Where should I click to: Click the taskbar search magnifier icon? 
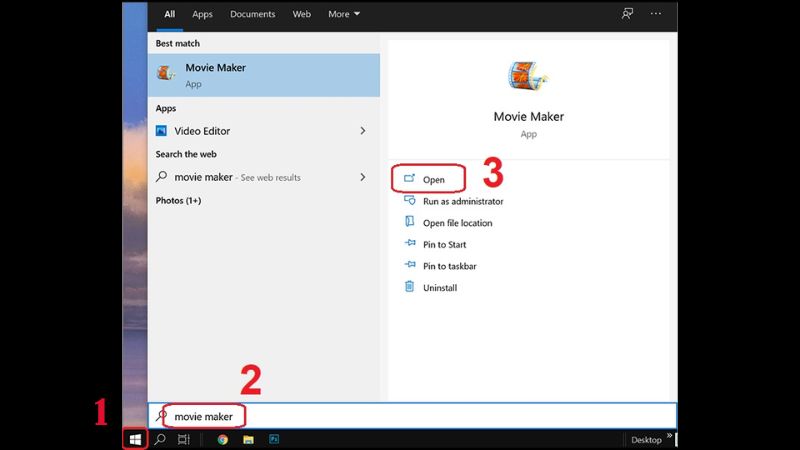coord(160,439)
